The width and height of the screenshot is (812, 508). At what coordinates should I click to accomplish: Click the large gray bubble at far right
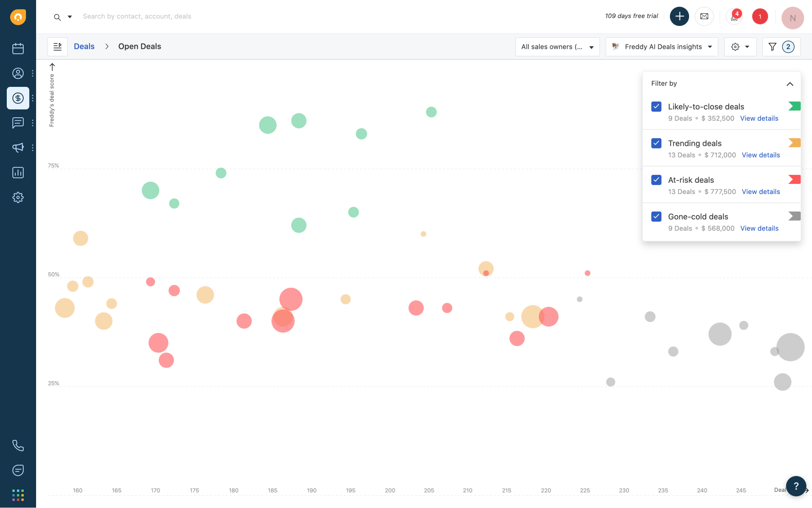(x=790, y=347)
